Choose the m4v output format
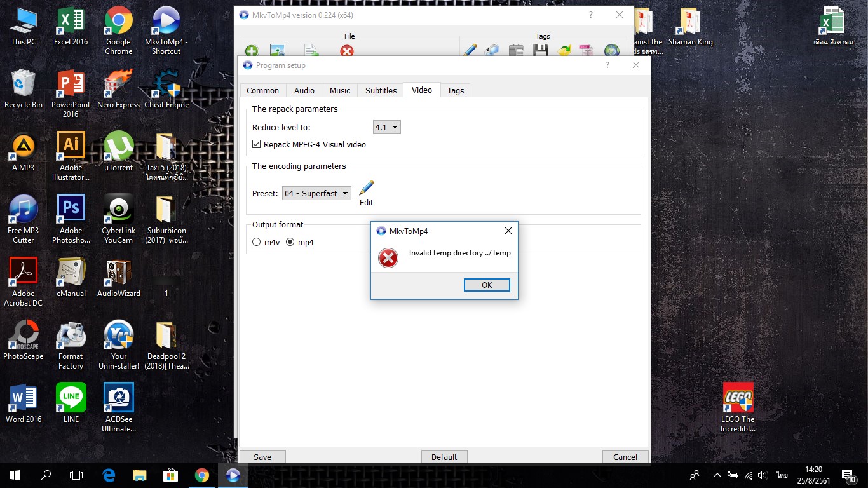This screenshot has height=488, width=868. (x=257, y=242)
